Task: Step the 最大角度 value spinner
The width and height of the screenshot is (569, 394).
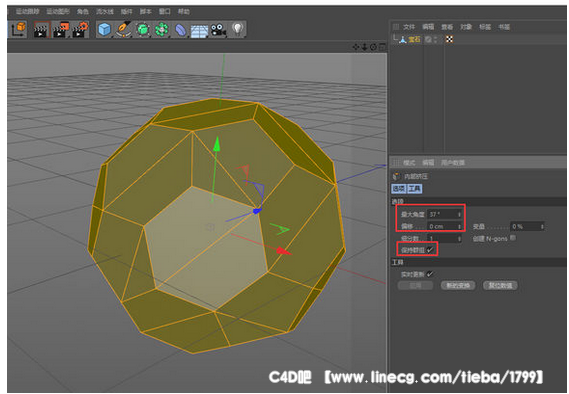Action: [459, 214]
